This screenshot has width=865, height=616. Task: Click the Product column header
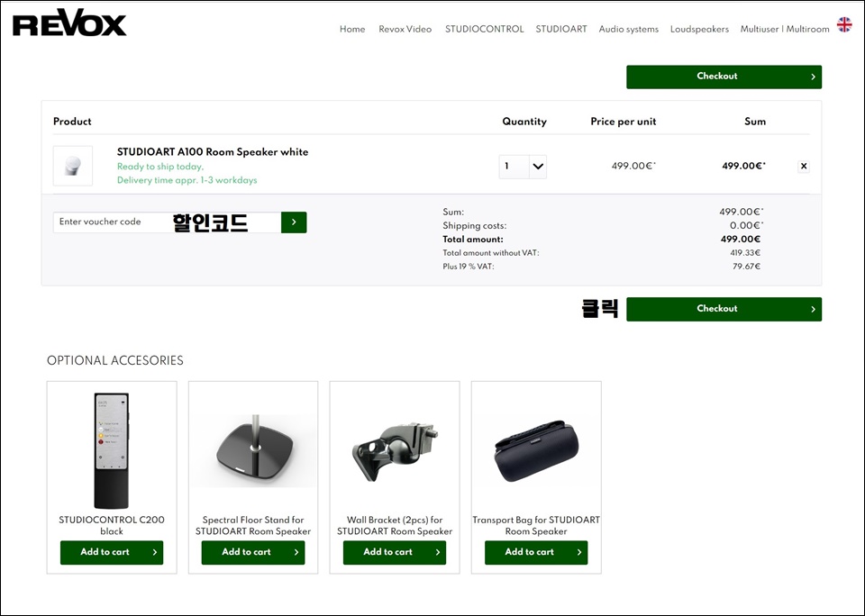pos(72,122)
